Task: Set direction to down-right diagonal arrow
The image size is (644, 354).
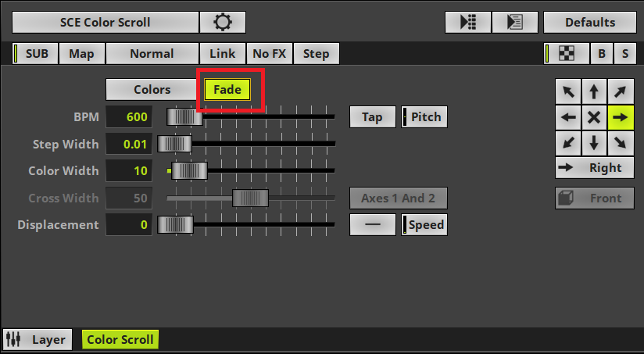Action: (x=620, y=142)
